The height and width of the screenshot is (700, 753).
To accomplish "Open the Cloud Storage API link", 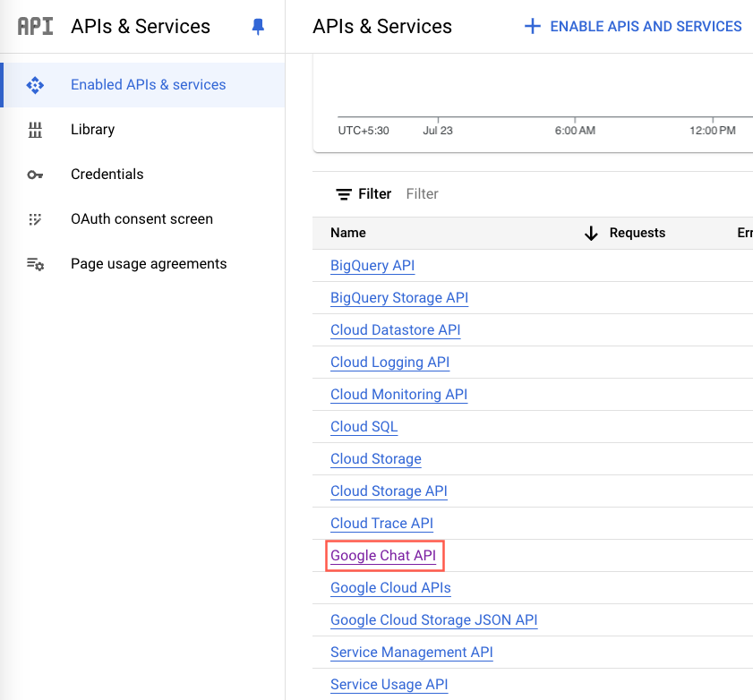I will click(389, 491).
